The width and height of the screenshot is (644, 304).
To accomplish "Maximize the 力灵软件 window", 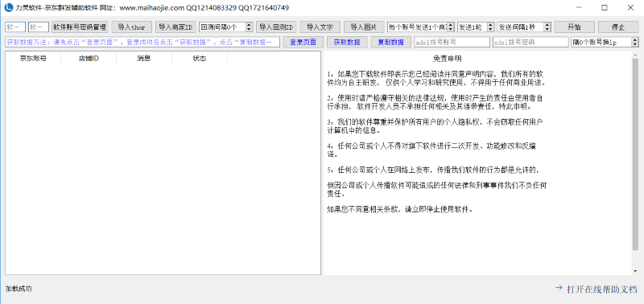I will (x=605, y=7).
